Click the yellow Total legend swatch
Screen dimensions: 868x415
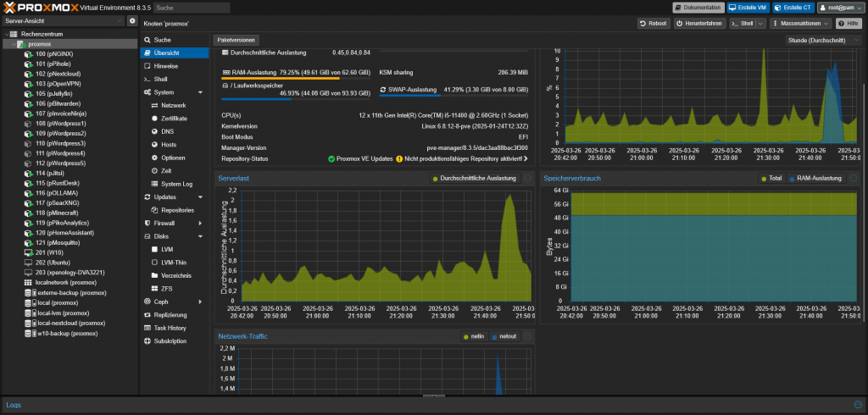[x=763, y=179]
